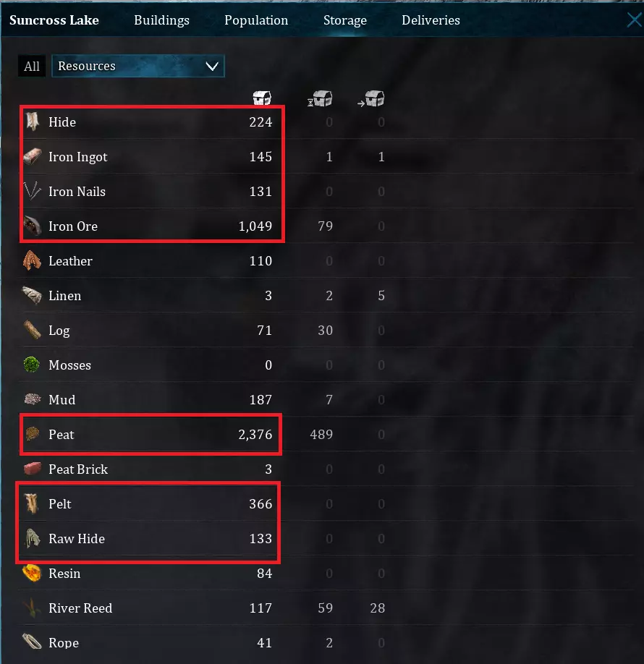Expand the dropdown using its chevron arrow
Viewport: 644px width, 664px height.
coord(212,67)
